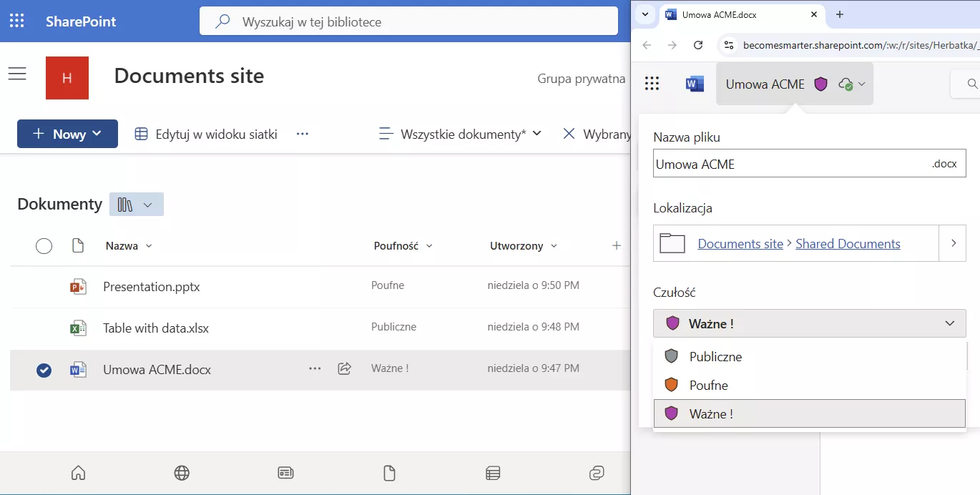Viewport: 980px width, 495px height.
Task: Select the Poufne sensitivity label
Action: pyautogui.click(x=708, y=386)
